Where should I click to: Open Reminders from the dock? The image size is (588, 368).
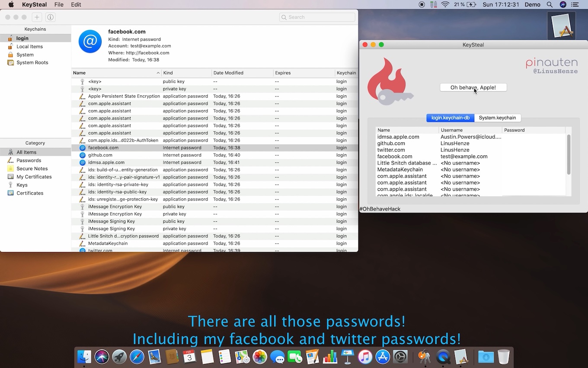coord(225,357)
